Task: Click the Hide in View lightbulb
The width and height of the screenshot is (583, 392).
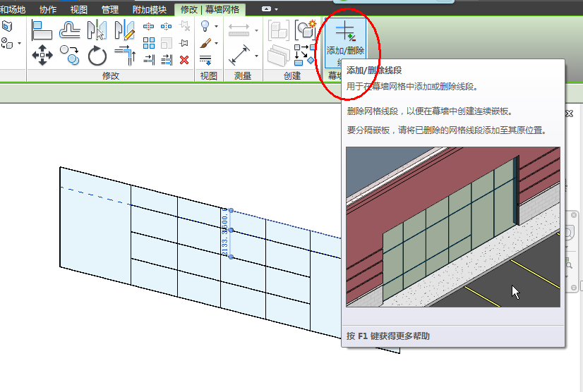Action: [205, 26]
